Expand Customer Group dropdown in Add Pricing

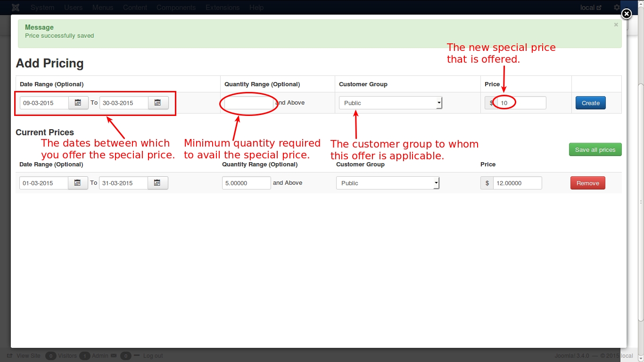tap(390, 103)
